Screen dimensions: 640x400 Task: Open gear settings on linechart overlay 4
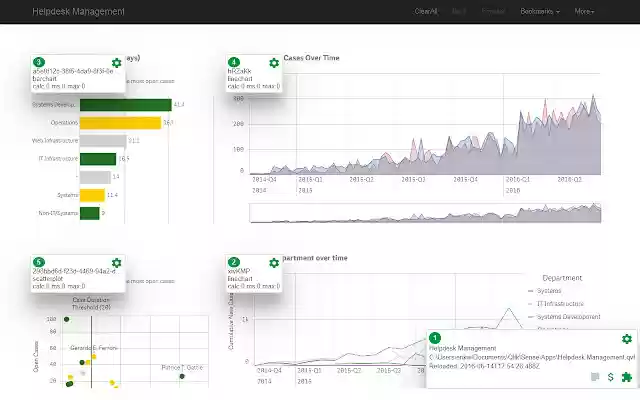tap(274, 63)
